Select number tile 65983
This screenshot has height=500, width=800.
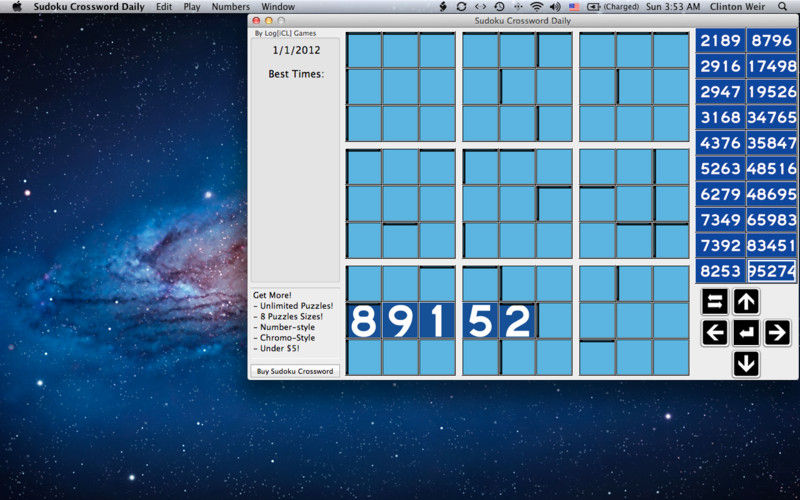click(x=771, y=220)
